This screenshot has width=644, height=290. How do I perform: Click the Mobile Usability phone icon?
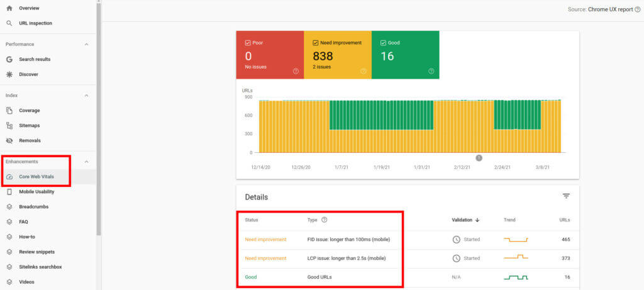(x=9, y=192)
